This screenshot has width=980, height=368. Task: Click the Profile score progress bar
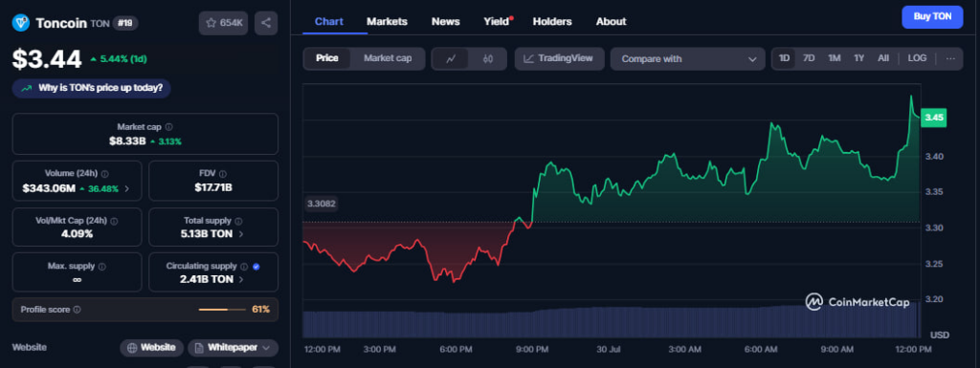point(222,310)
